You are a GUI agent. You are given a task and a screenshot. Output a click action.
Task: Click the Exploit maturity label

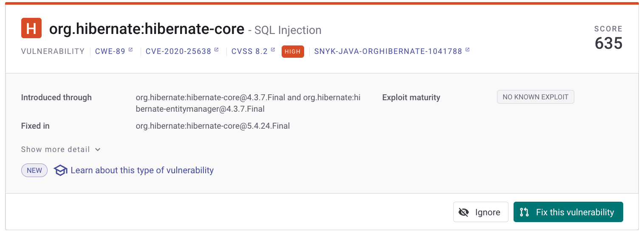tap(411, 98)
